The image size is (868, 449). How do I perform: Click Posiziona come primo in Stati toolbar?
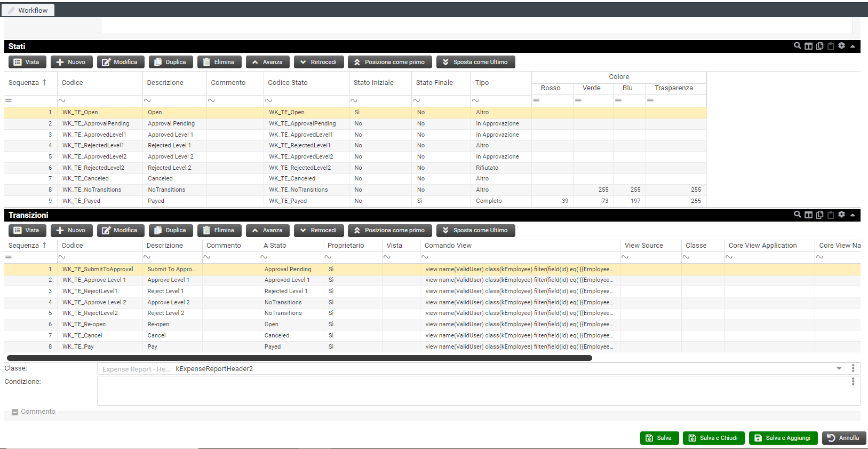(390, 62)
